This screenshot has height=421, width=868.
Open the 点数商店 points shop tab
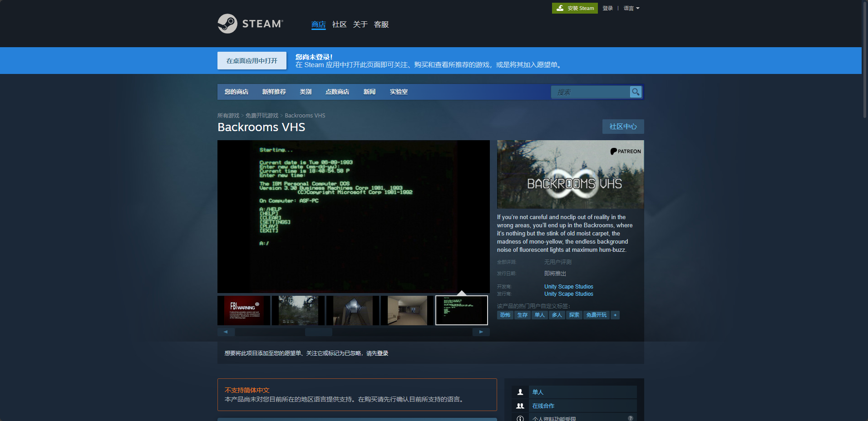coord(337,92)
